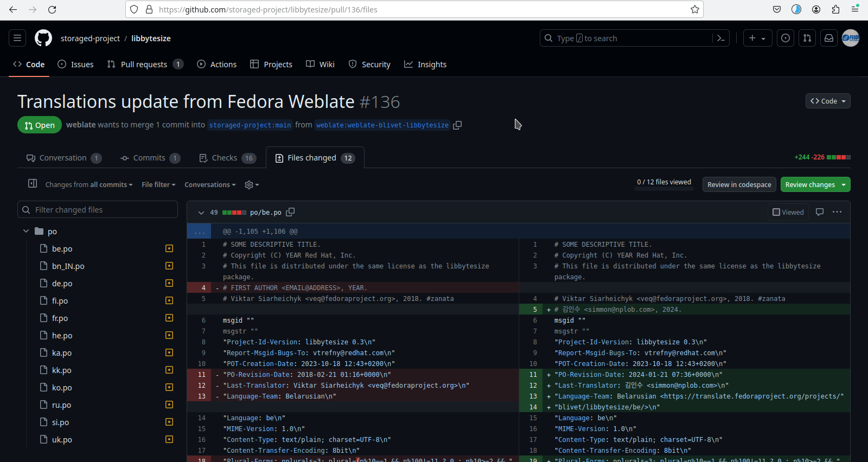The height and width of the screenshot is (462, 868).
Task: Go to the Checks tab
Action: tap(225, 158)
